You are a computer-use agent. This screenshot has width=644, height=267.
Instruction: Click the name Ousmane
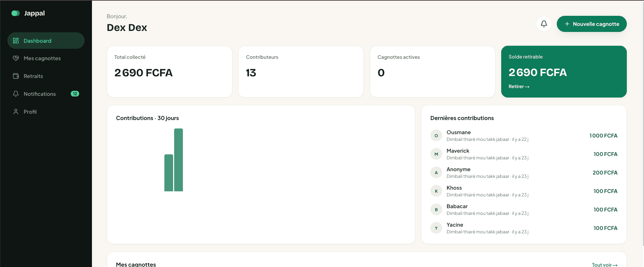pyautogui.click(x=458, y=132)
